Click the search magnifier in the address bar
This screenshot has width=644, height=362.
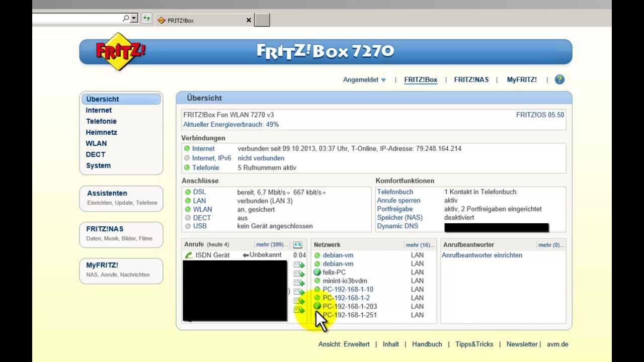pyautogui.click(x=126, y=18)
